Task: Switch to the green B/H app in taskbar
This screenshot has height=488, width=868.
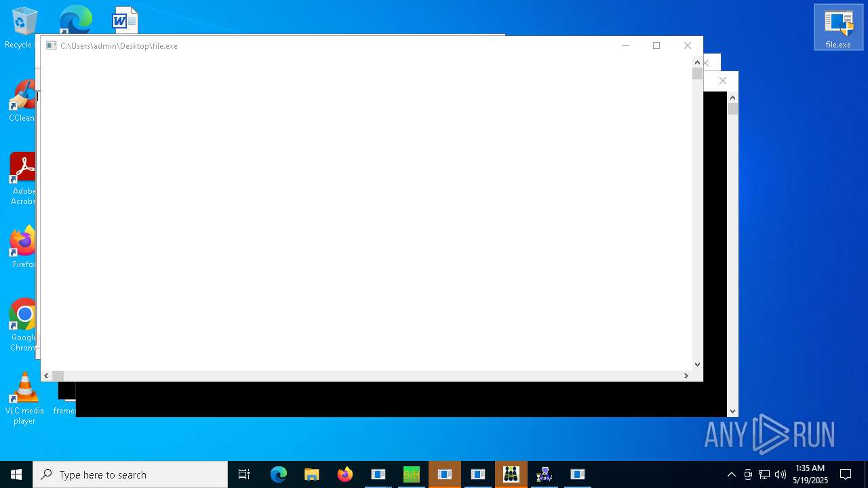Action: pos(412,474)
